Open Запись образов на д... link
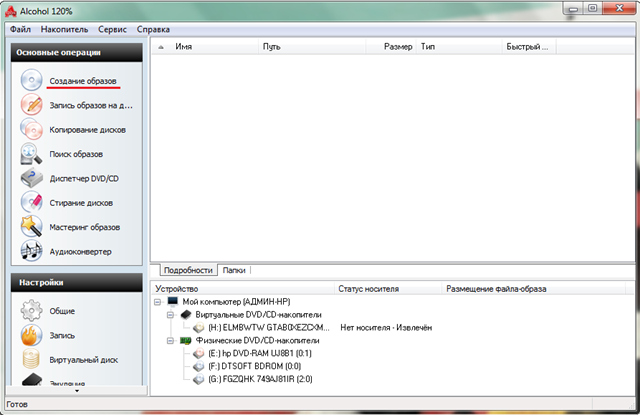Image resolution: width=640 pixels, height=415 pixels. click(91, 105)
